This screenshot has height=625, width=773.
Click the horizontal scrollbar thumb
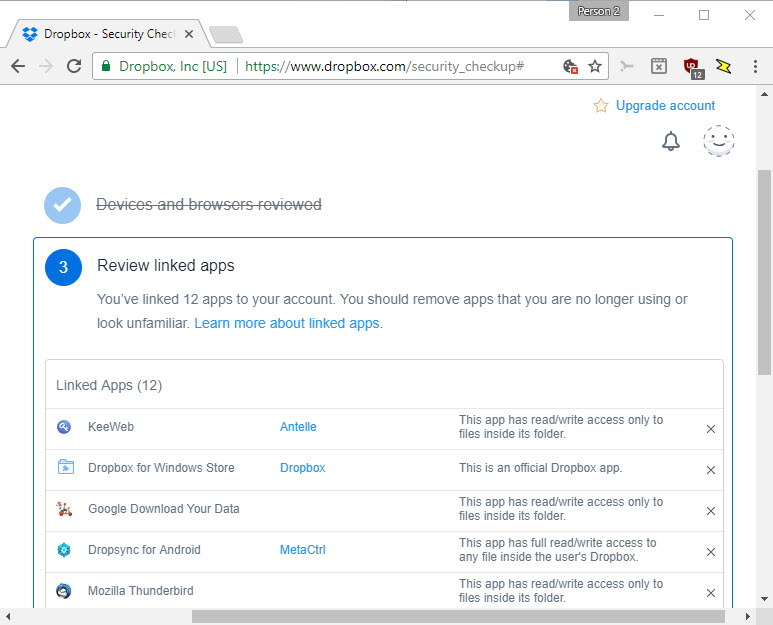tap(458, 616)
